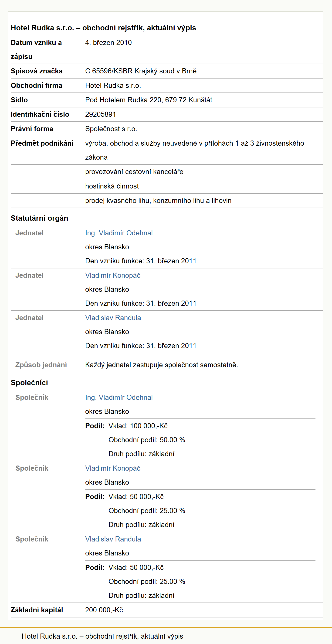
Task: Open Ing. Vladimír Odehnal link under Jednatel
Action: (x=119, y=233)
